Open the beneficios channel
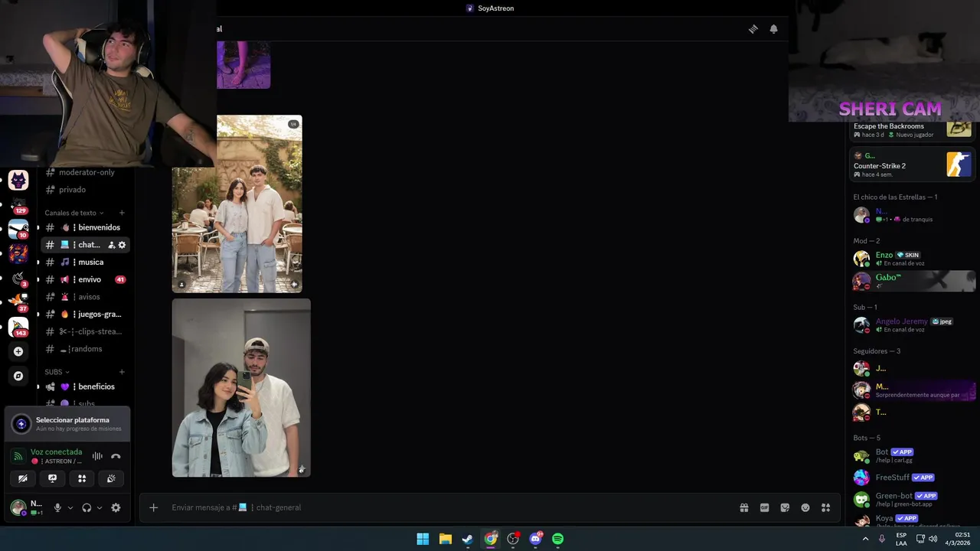The image size is (980, 551). [84, 386]
